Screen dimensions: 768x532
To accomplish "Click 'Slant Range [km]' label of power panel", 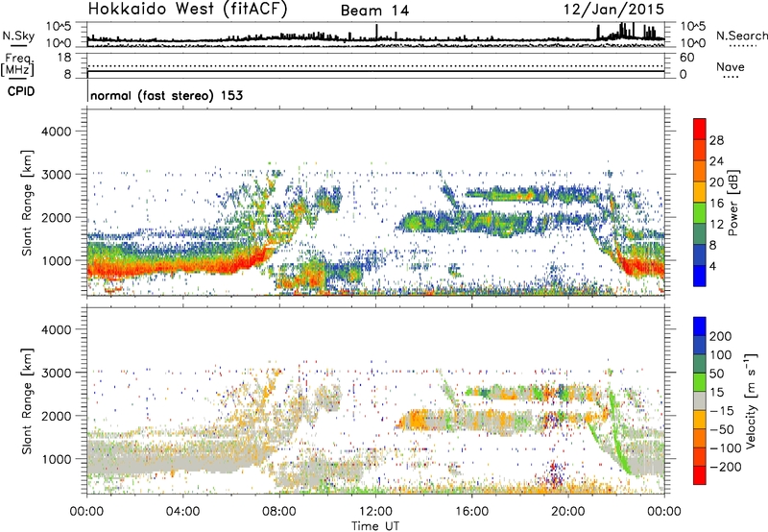I will 27,203.
